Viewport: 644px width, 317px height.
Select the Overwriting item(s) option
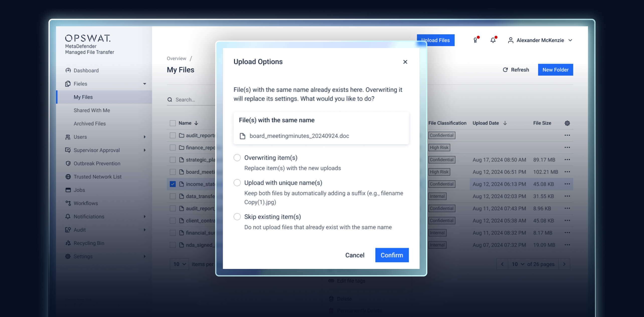(x=237, y=157)
